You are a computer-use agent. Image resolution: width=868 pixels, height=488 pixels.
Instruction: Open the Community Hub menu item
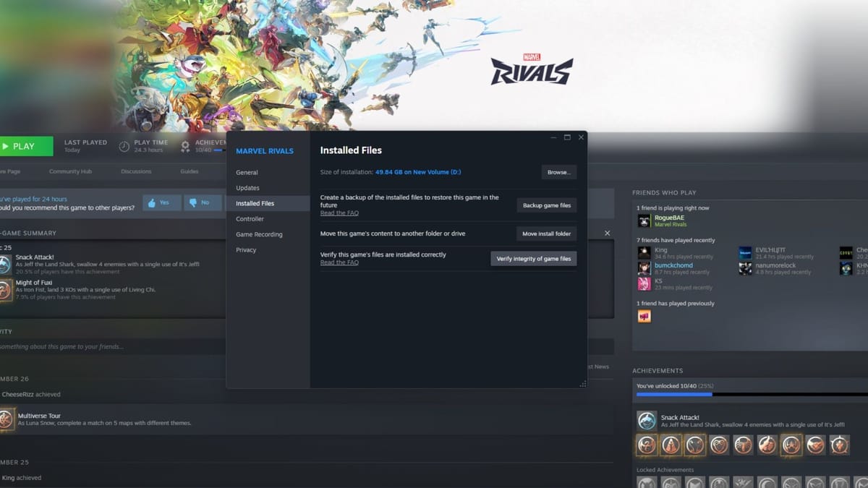tap(70, 171)
